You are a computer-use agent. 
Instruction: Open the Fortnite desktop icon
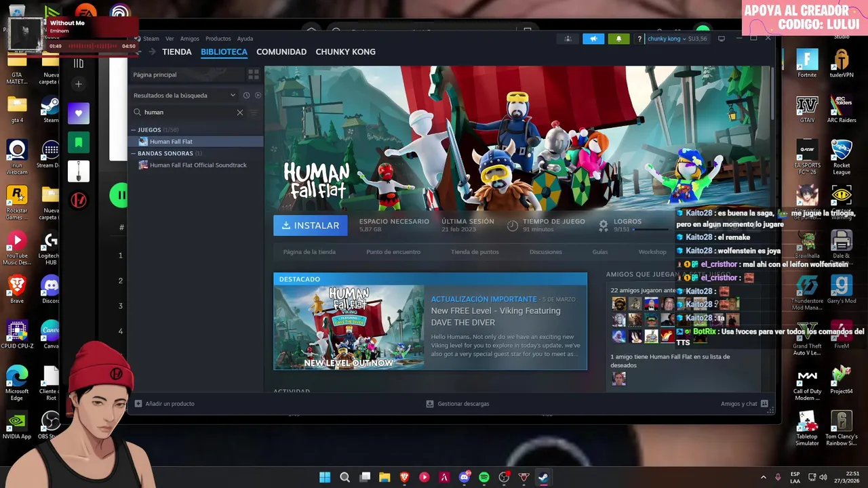click(807, 64)
